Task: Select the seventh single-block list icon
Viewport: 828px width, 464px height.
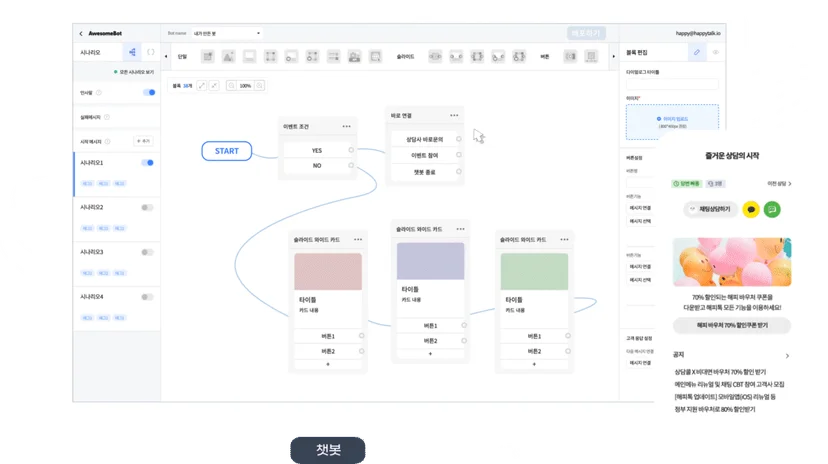Action: (x=333, y=56)
